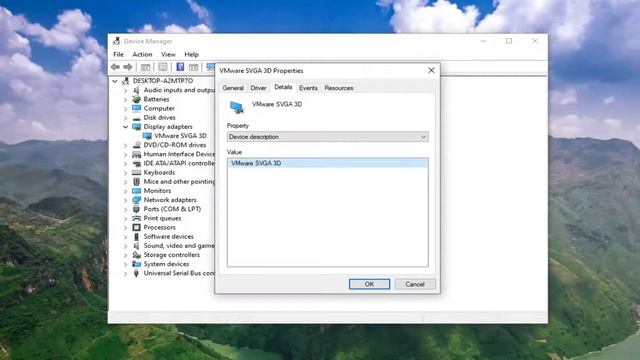
Task: Click the DESKTOP-A2MTP7O computer icon
Action: (x=126, y=81)
